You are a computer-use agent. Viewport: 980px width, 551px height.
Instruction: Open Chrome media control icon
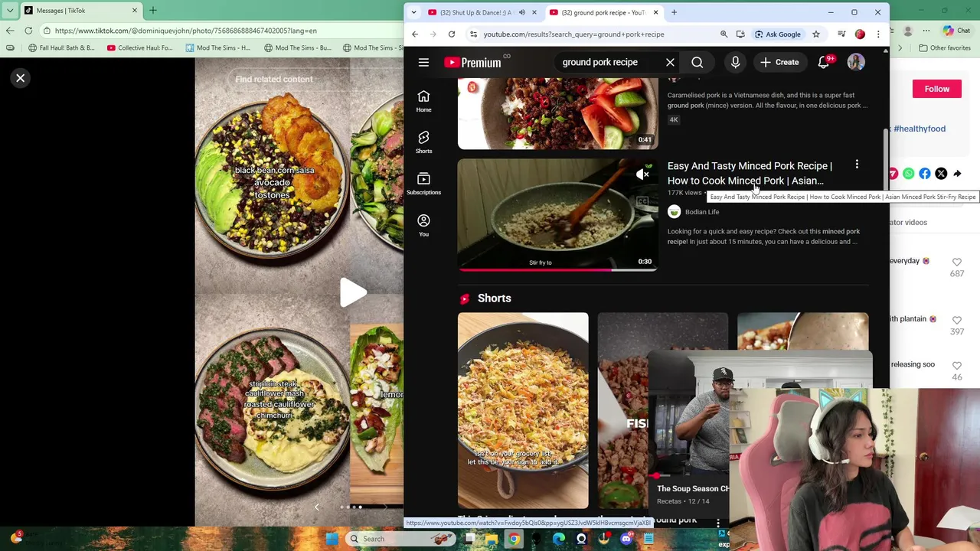(841, 34)
